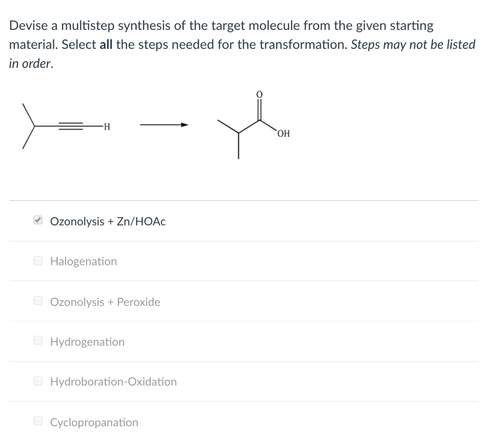Uncheck the Ozonolysis + Zn/HOAc checkbox
The width and height of the screenshot is (495, 448).
[38, 220]
